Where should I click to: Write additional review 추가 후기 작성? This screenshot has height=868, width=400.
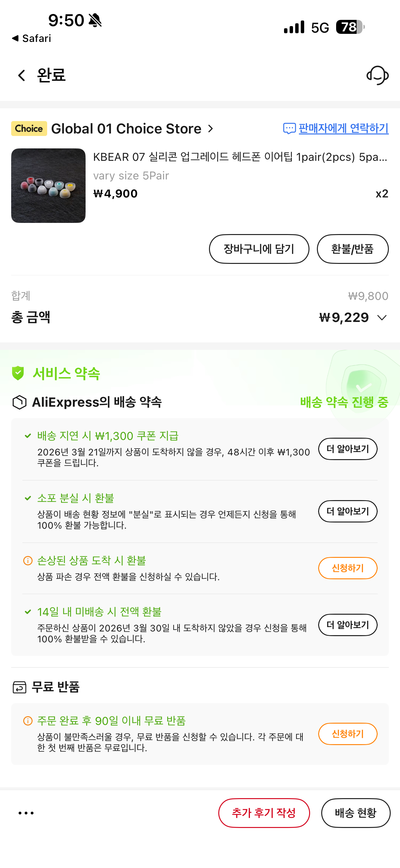coord(264,813)
